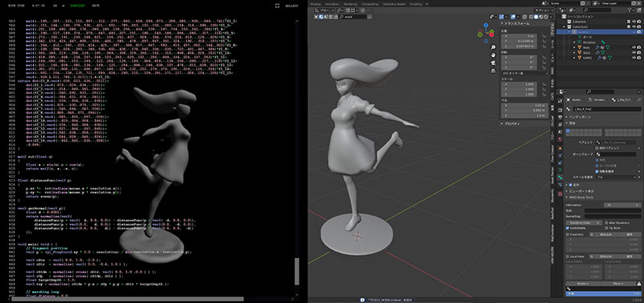644x303 pixels.
Task: Switch to the Compositing workspace tab
Action: 370,4
